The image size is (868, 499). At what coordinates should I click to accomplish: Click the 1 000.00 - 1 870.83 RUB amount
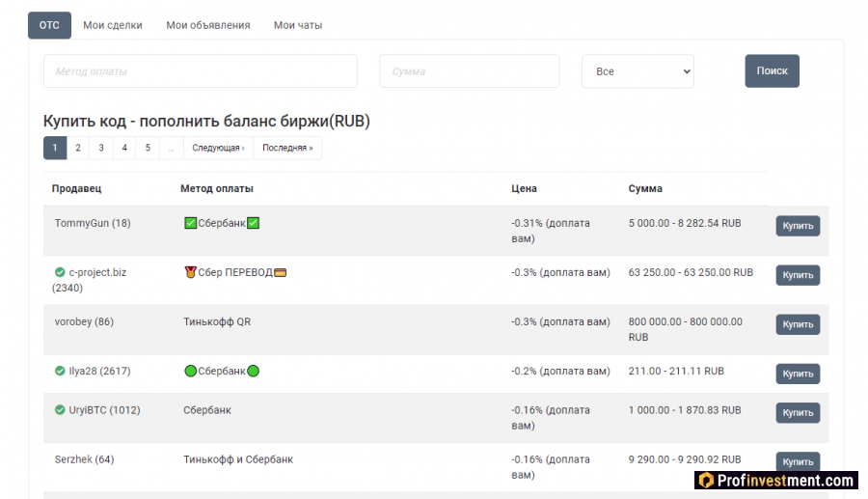[x=684, y=410]
